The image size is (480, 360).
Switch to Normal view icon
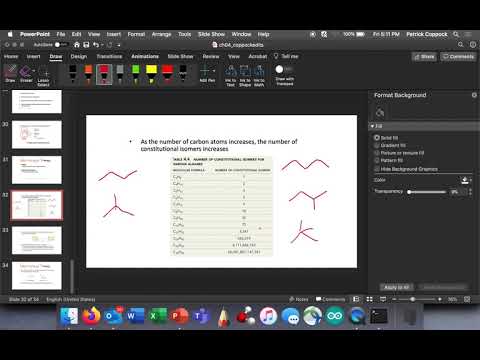pyautogui.click(x=356, y=299)
